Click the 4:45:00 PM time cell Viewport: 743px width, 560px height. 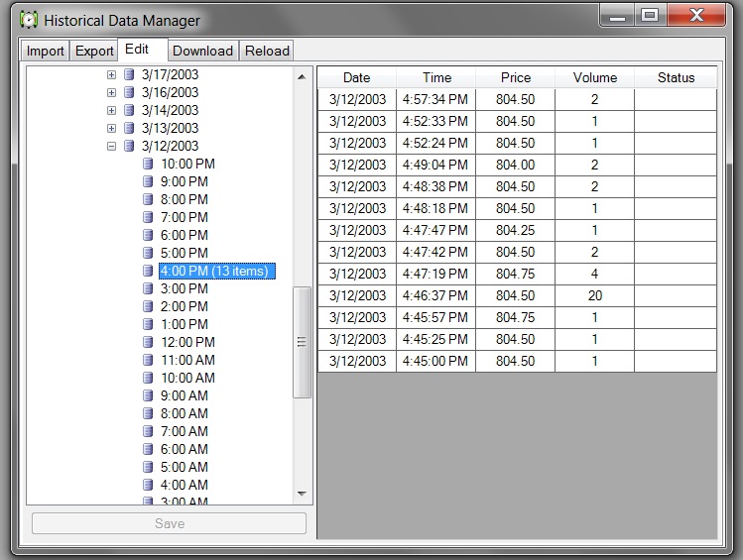pyautogui.click(x=435, y=361)
